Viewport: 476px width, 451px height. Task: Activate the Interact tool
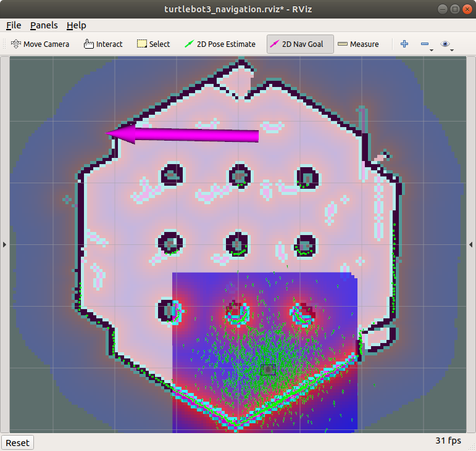click(103, 44)
